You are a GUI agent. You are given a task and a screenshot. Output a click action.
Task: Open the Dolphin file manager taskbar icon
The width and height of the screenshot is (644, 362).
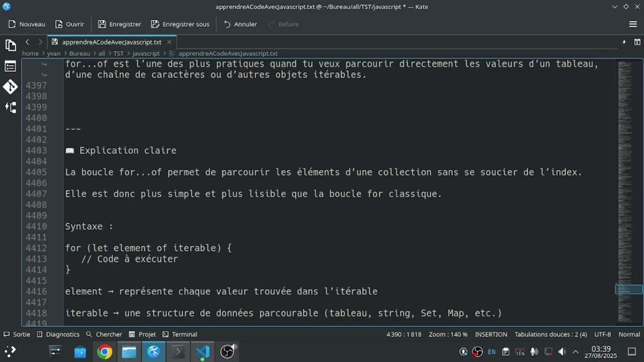(x=129, y=351)
